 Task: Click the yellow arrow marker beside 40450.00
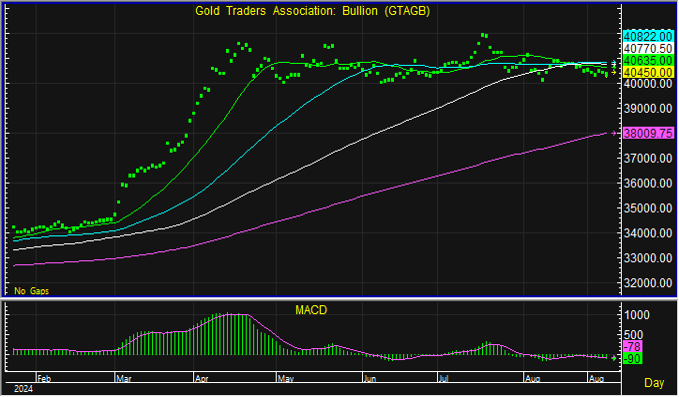(613, 72)
